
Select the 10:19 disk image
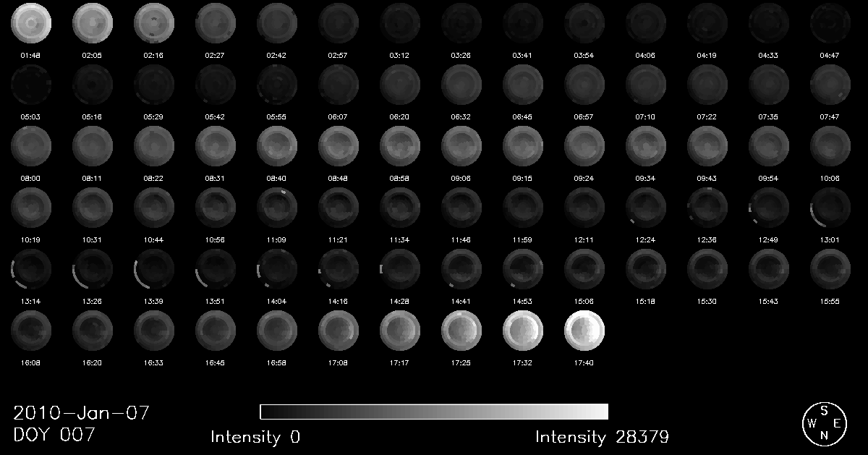click(x=30, y=208)
